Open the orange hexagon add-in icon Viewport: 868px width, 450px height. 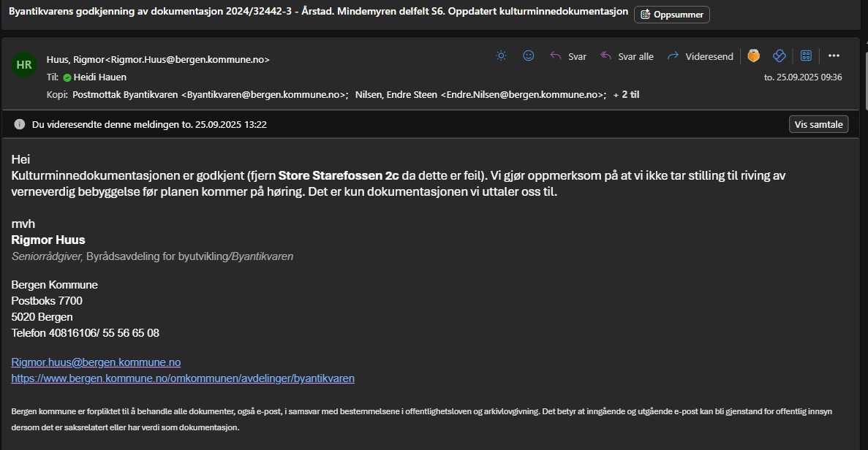click(753, 56)
